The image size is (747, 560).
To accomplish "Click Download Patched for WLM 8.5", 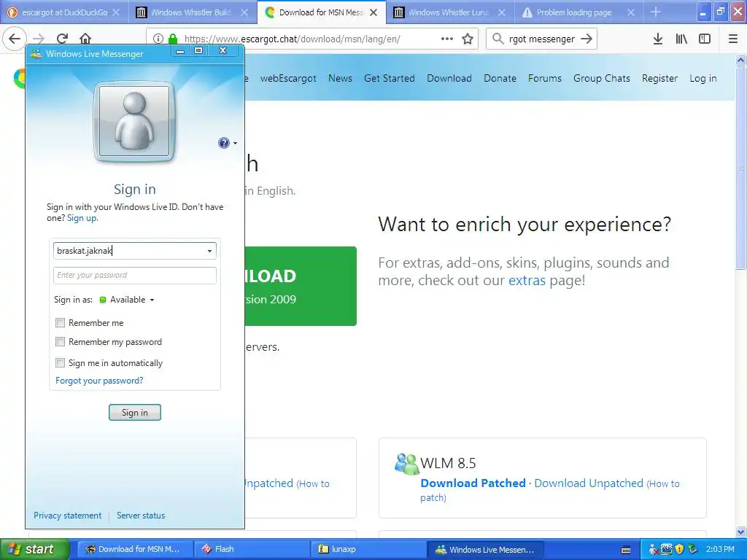I will 473,483.
